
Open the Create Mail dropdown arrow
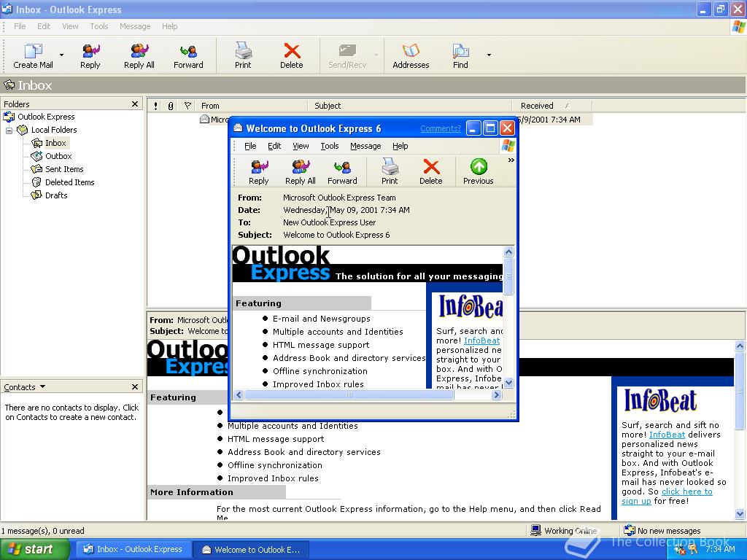[x=61, y=55]
